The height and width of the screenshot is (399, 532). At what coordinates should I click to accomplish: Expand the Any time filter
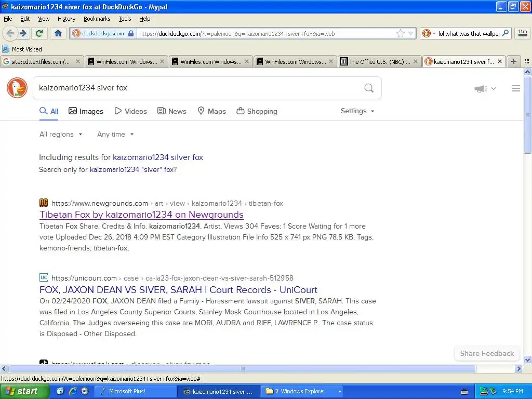(115, 135)
